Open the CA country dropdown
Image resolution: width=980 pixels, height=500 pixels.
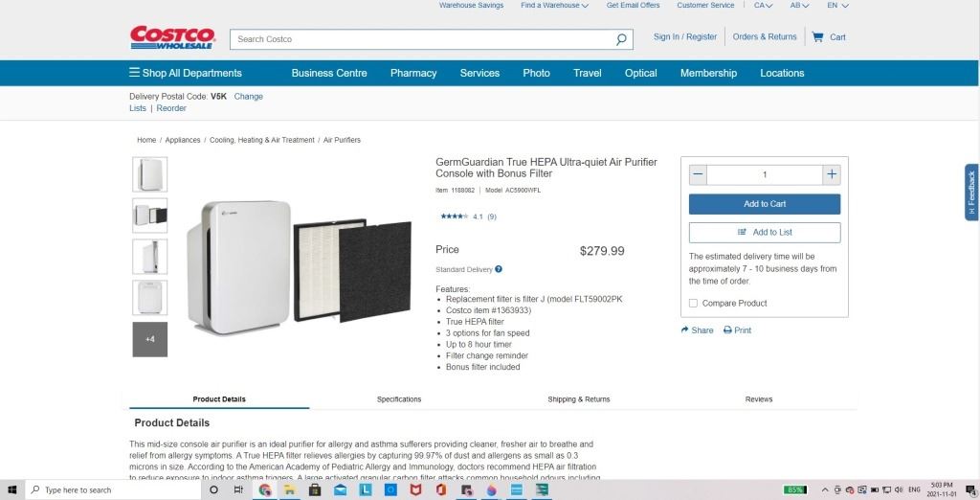763,5
